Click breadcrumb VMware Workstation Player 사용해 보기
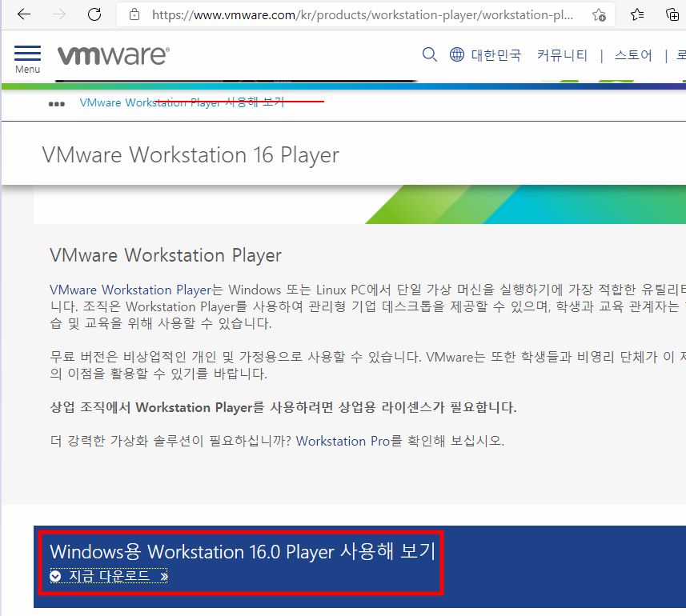Screen dimensions: 686x616 (x=182, y=102)
